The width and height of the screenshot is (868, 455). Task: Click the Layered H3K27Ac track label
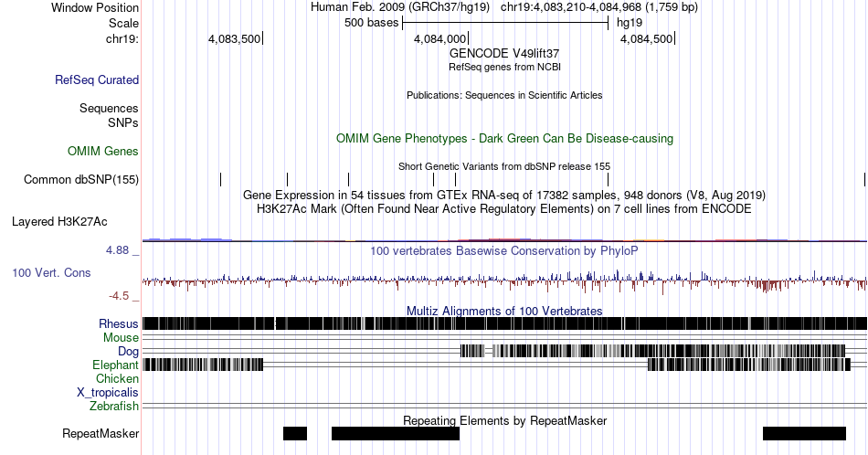(59, 221)
